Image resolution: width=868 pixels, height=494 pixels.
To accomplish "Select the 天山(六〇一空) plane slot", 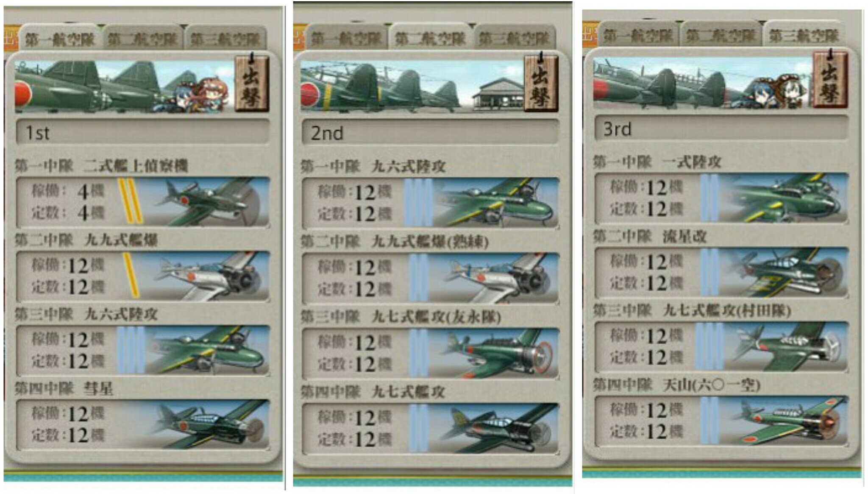I will point(721,421).
